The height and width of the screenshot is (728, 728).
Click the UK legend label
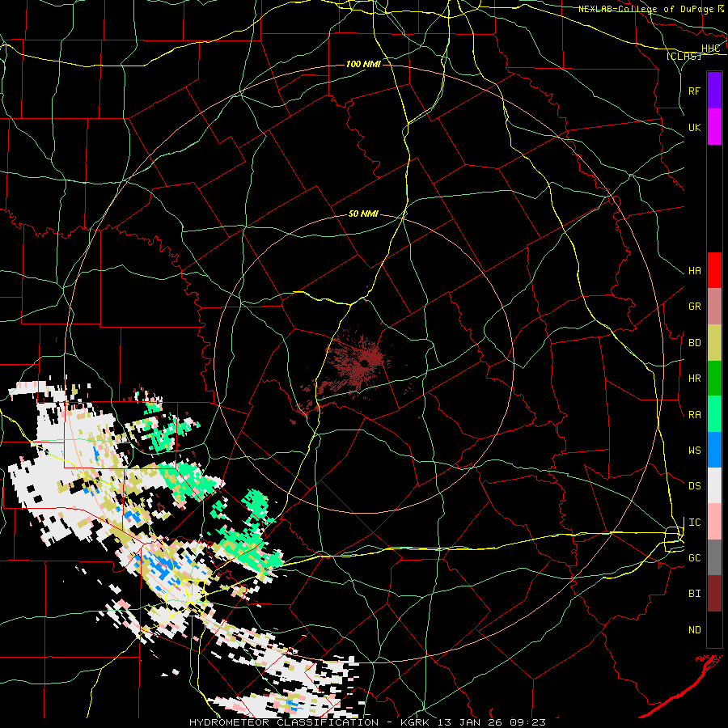pyautogui.click(x=694, y=127)
